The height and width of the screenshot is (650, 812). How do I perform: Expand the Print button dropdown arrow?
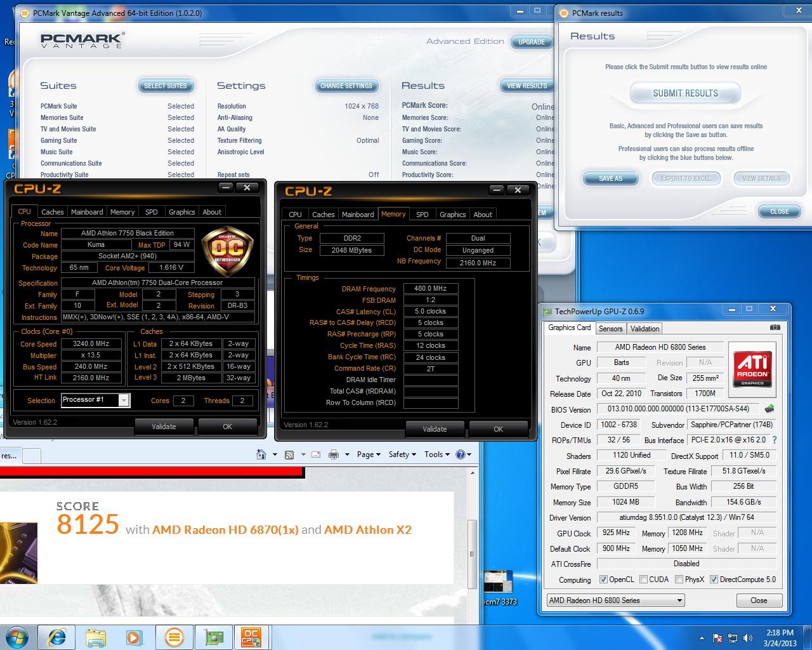tap(348, 454)
